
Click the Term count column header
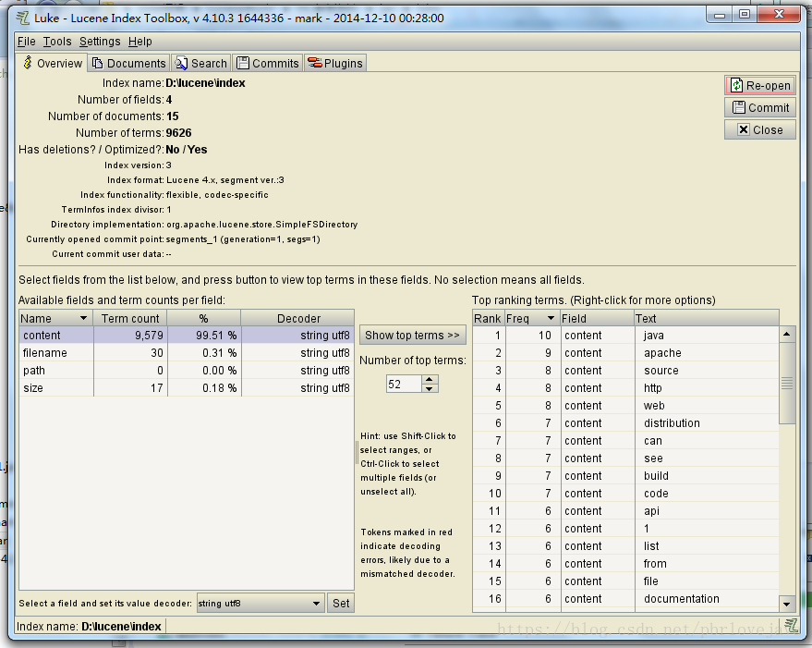(x=130, y=318)
